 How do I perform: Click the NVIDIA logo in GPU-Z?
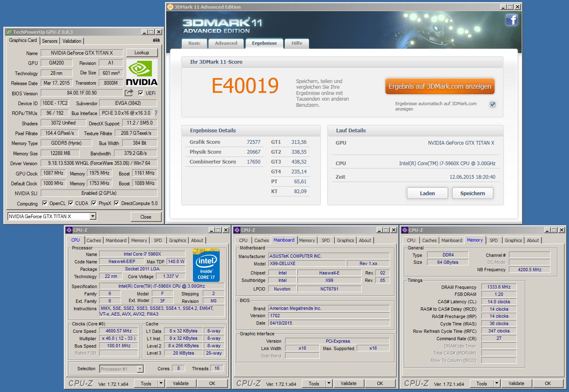pyautogui.click(x=142, y=73)
